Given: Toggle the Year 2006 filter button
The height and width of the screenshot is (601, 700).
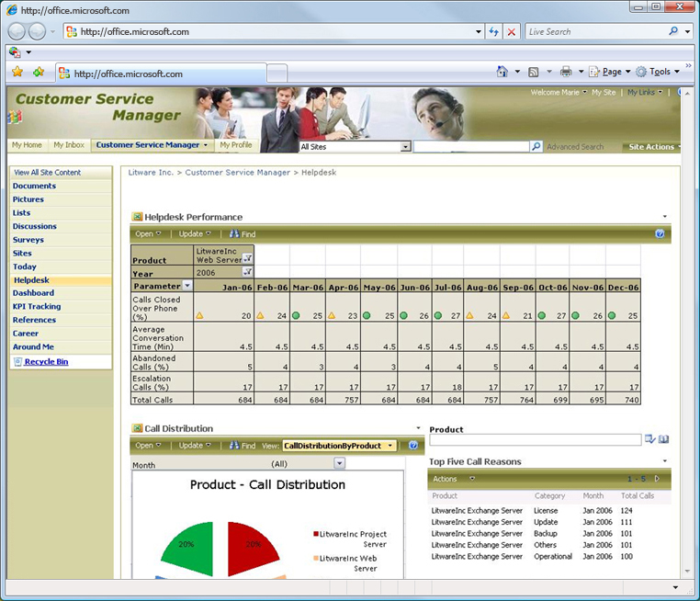Looking at the screenshot, I should pyautogui.click(x=247, y=273).
